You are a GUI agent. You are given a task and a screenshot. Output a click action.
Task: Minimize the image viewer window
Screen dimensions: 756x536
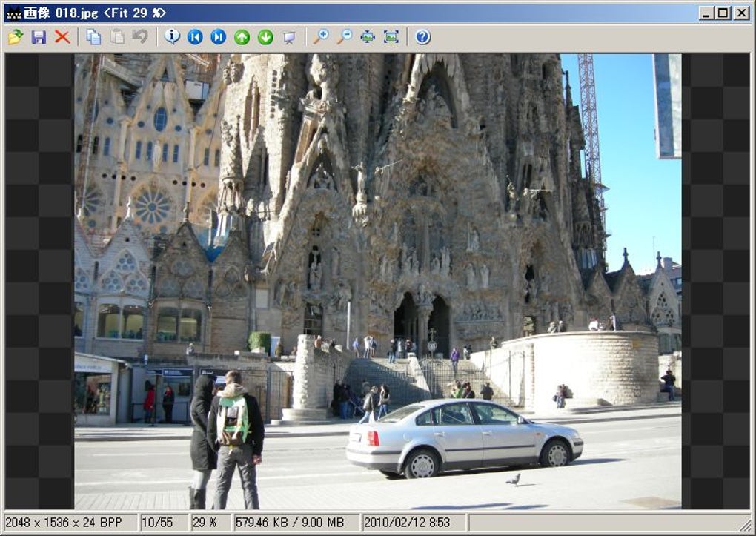[x=706, y=13]
